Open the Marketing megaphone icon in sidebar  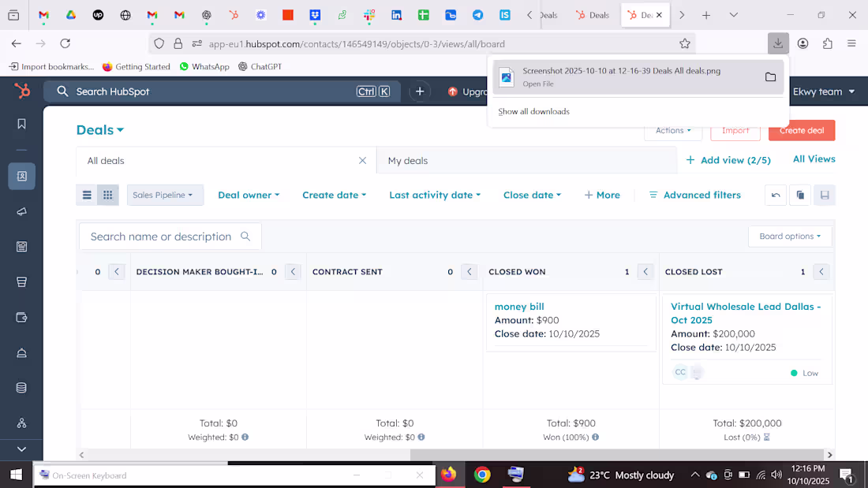[21, 210]
